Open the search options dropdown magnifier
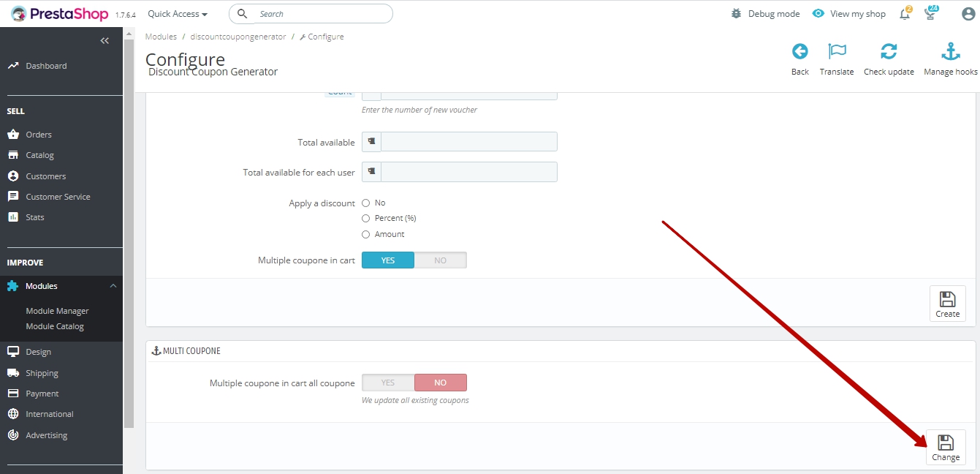The height and width of the screenshot is (474, 980). [243, 14]
